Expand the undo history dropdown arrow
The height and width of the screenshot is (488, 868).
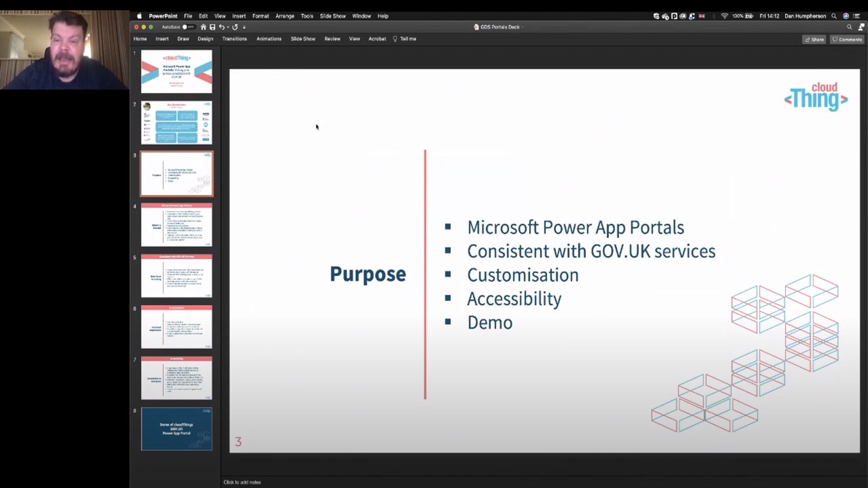(227, 27)
